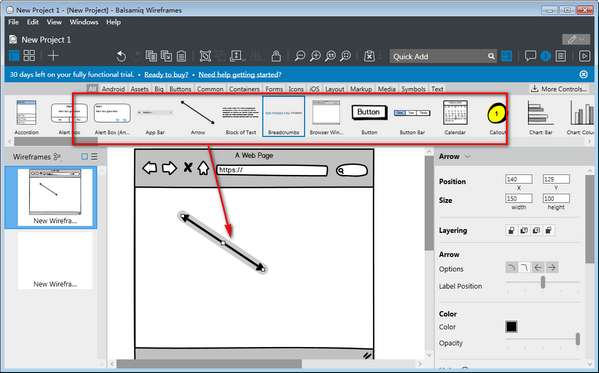Image resolution: width=599 pixels, height=373 pixels.
Task: Open Need help getting started link
Action: tap(240, 75)
